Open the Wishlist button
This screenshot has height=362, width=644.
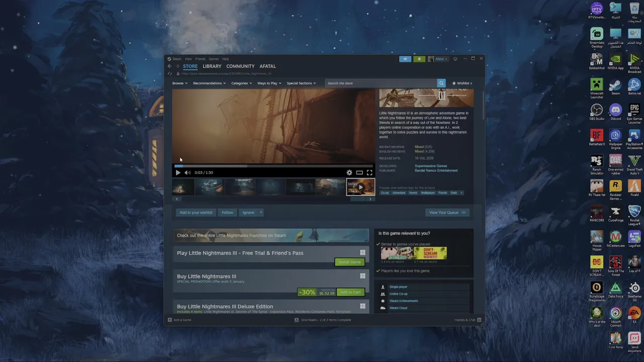(x=462, y=83)
